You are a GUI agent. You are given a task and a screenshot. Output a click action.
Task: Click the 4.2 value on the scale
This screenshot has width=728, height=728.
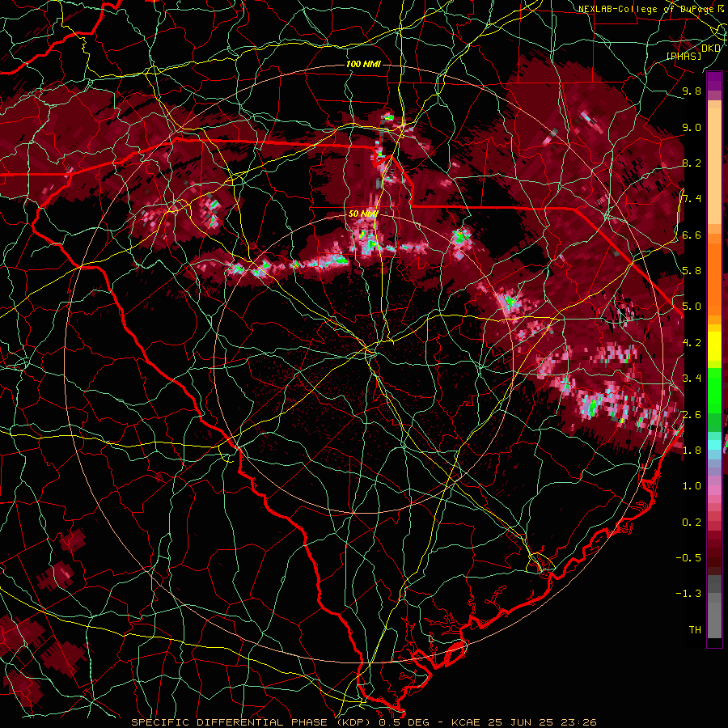click(x=692, y=343)
